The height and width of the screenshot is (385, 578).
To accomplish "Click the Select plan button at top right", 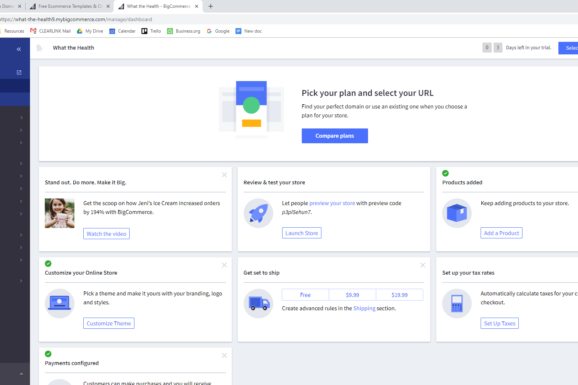I will [568, 48].
